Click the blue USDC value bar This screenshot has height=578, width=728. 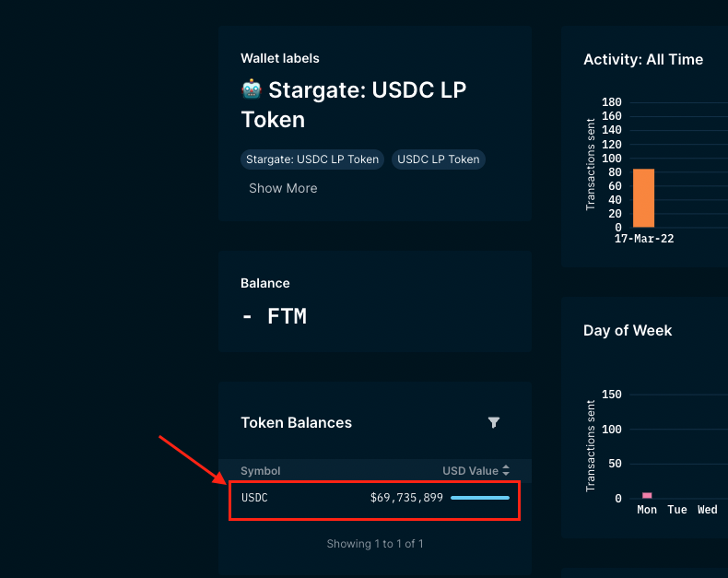(480, 498)
